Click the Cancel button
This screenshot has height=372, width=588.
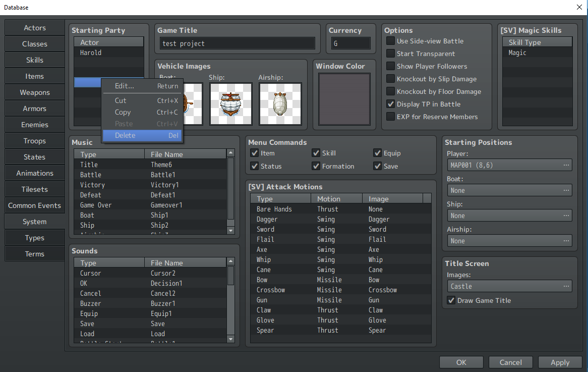(x=510, y=362)
